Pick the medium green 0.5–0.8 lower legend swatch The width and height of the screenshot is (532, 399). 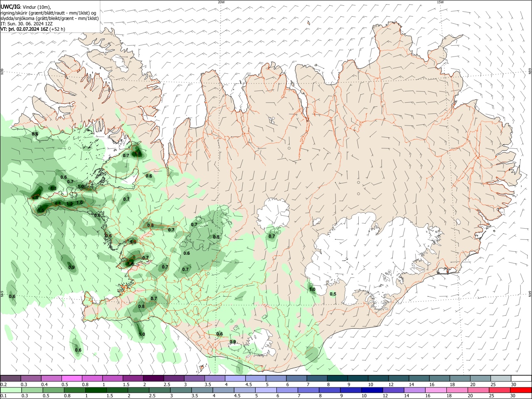53,390
